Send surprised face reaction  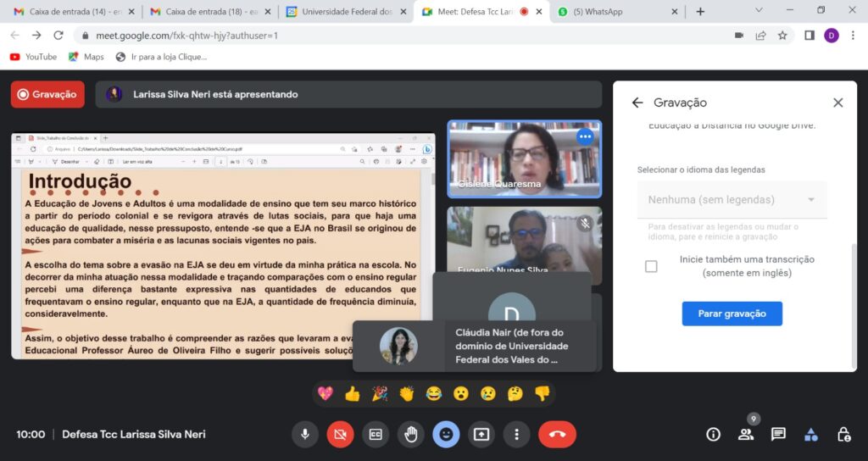click(460, 393)
